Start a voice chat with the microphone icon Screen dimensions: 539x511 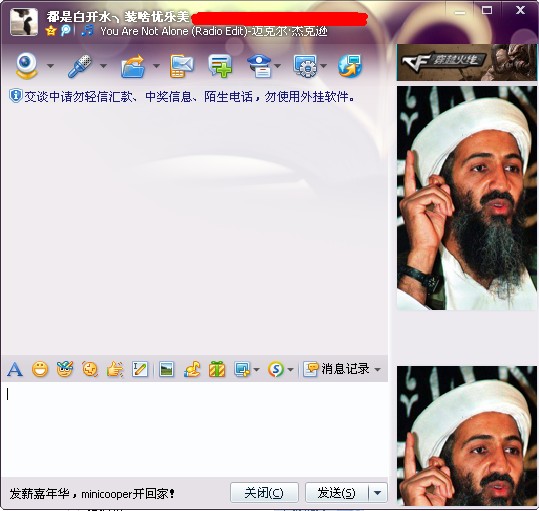[80, 66]
